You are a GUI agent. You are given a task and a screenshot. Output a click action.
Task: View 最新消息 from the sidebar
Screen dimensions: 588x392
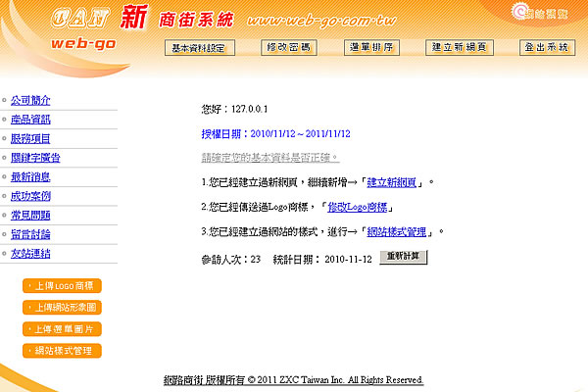30,177
